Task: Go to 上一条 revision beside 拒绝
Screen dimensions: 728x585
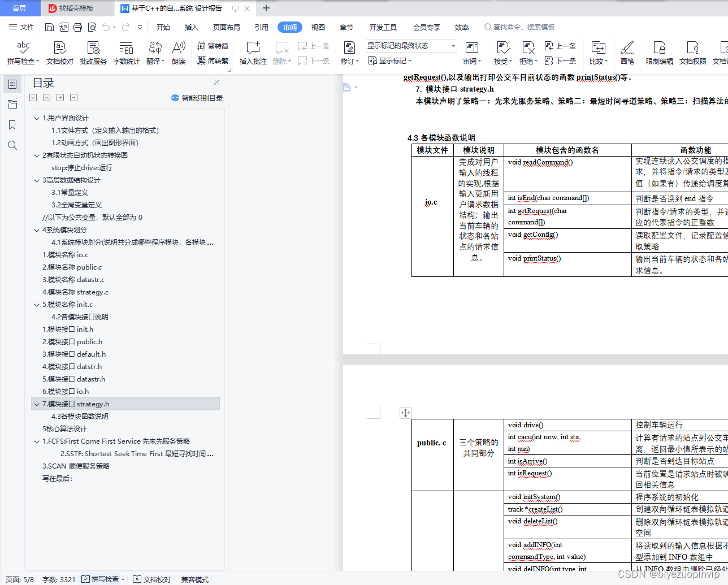Action: [x=560, y=46]
